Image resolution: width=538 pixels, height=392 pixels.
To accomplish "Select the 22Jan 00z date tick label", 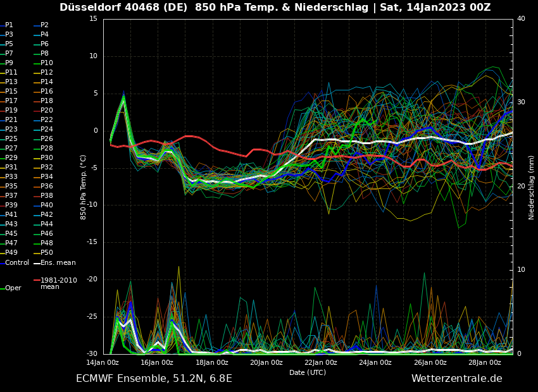I will 321,362.
